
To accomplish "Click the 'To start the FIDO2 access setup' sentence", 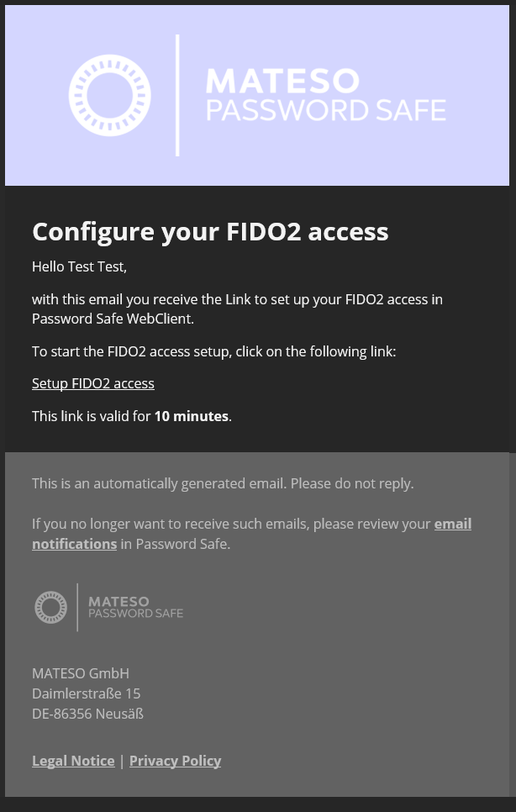I will 213,351.
